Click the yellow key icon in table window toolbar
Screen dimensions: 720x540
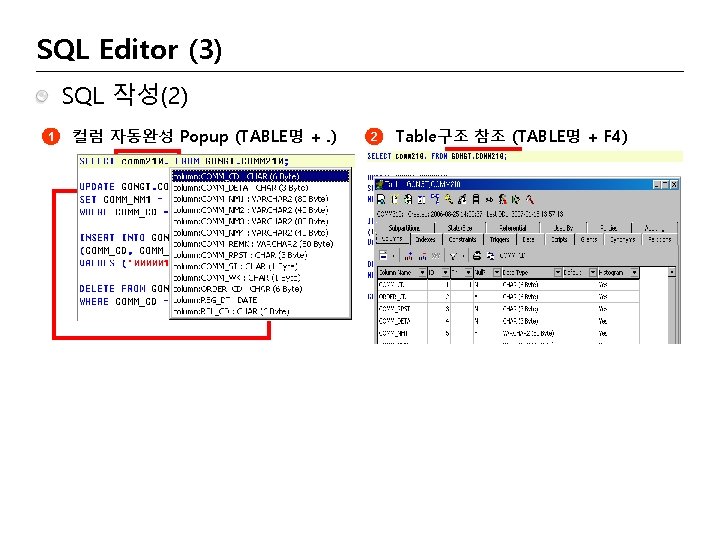click(449, 199)
